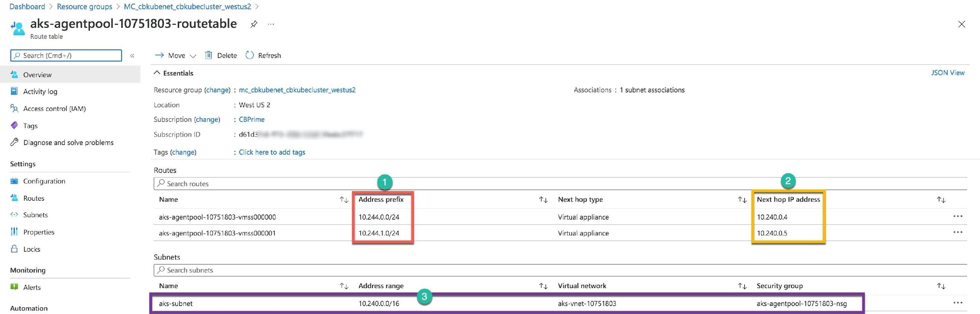Click the Tags purple icon
The width and height of the screenshot is (980, 314).
[x=14, y=125]
